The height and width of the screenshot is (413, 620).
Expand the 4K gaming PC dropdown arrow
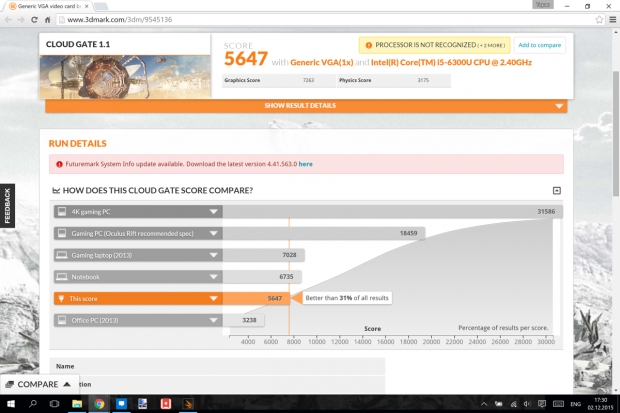(x=213, y=212)
